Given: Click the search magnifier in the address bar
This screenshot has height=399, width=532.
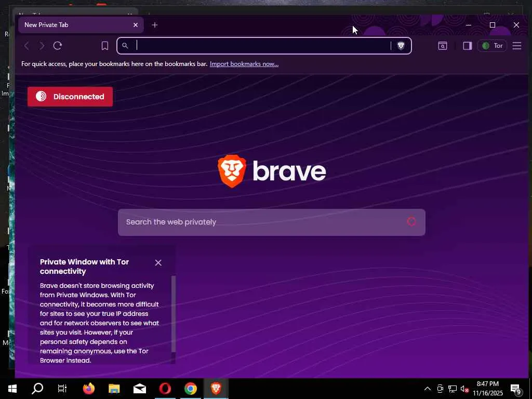Looking at the screenshot, I should tap(125, 46).
